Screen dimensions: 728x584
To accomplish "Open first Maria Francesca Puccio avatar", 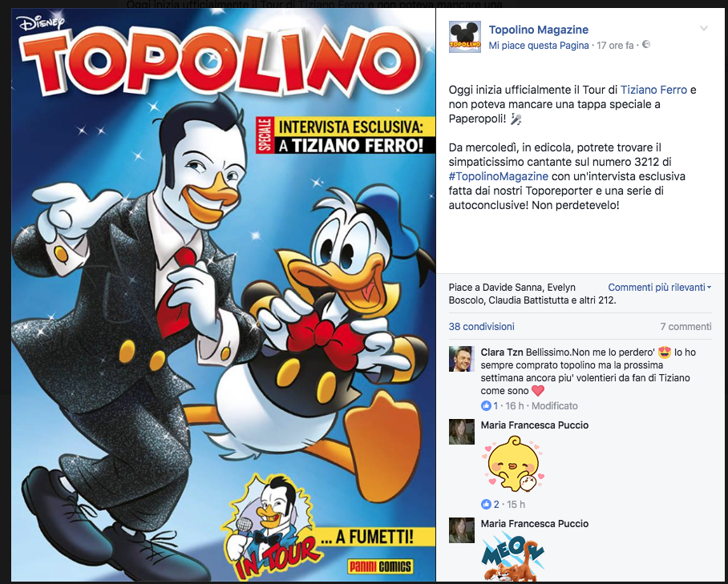I will point(462,431).
